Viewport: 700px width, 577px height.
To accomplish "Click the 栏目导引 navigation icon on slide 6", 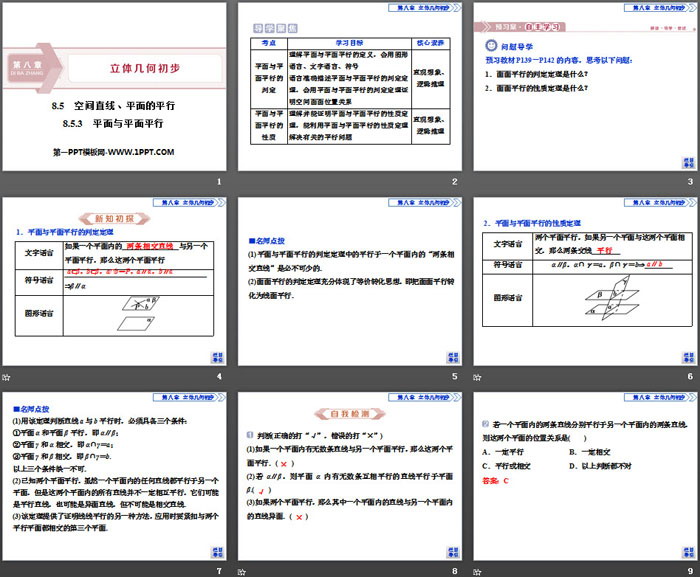I will click(686, 357).
